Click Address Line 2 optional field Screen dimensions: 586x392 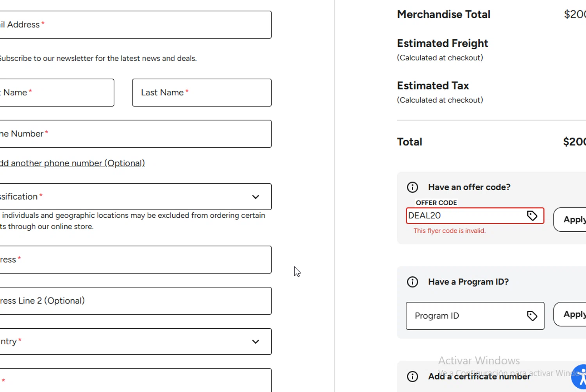135,301
